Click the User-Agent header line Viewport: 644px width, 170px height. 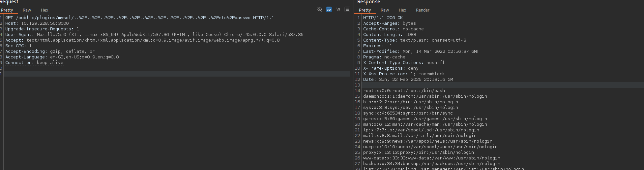(x=154, y=35)
